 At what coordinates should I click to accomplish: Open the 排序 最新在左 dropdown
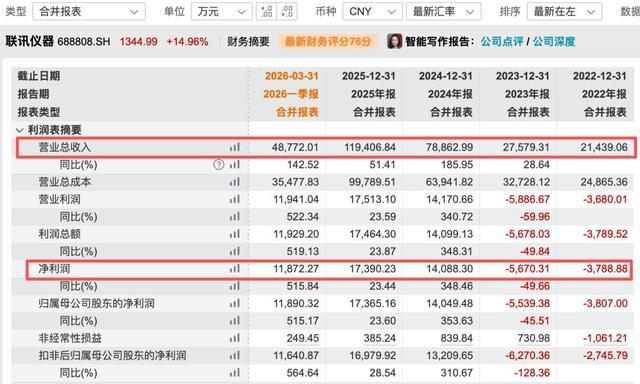pos(564,11)
